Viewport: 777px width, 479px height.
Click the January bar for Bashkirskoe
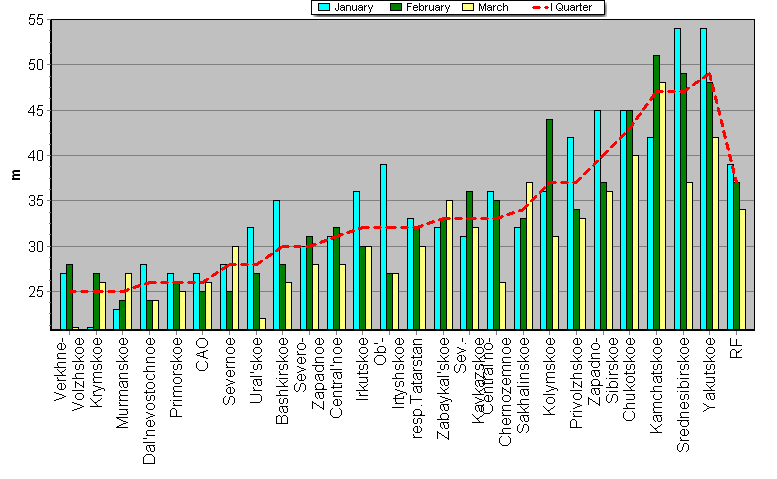pos(277,265)
